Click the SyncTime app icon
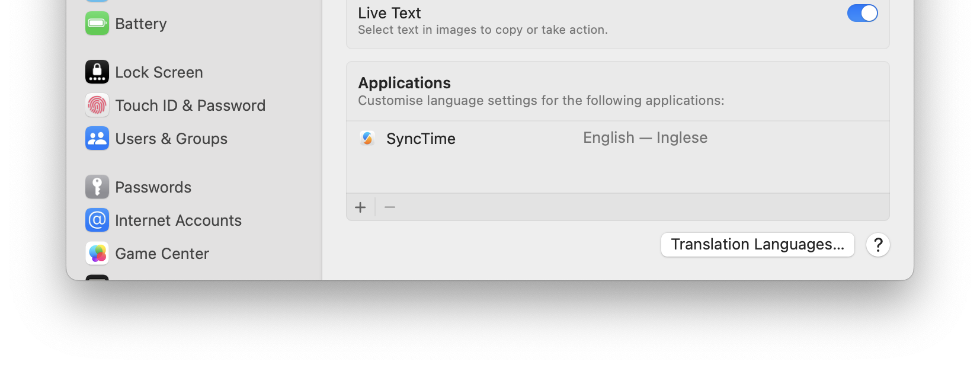The height and width of the screenshot is (368, 980). click(367, 139)
